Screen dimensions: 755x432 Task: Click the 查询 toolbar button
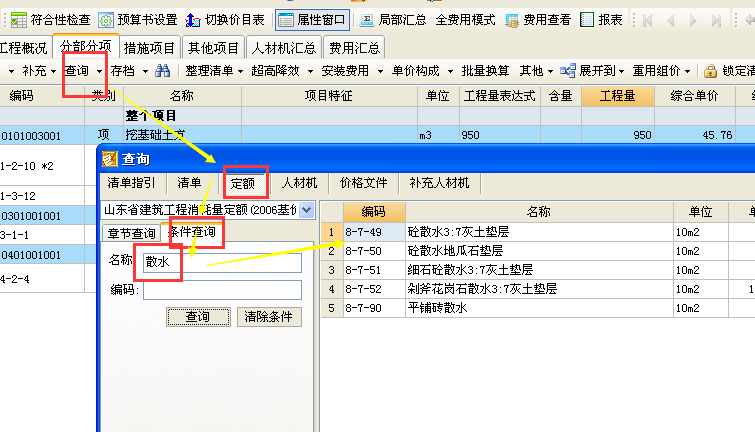tap(77, 71)
